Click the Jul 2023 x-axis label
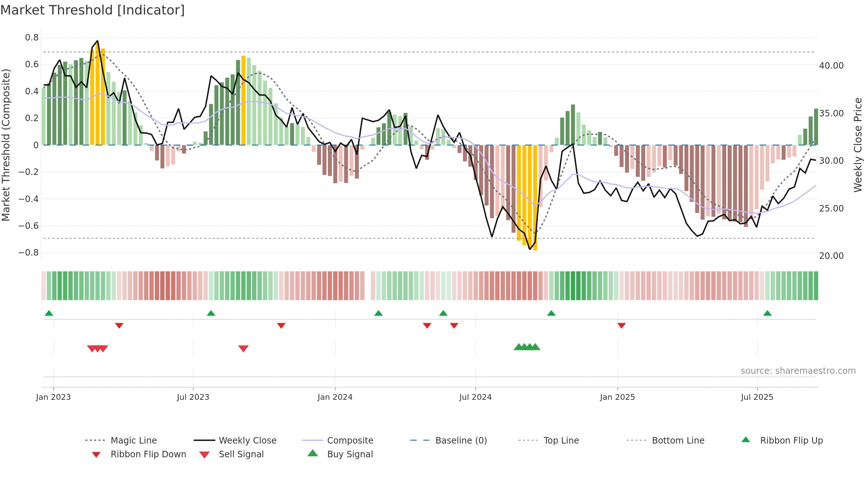This screenshot has height=488, width=868. point(193,397)
